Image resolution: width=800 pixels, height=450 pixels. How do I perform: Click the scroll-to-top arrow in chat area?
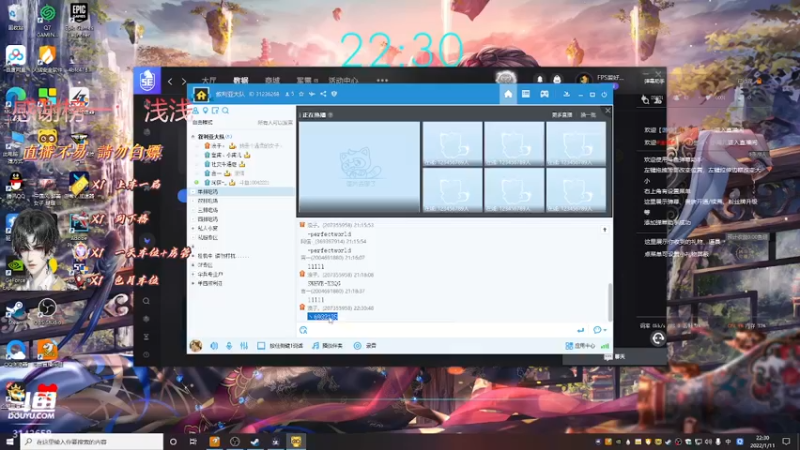click(605, 230)
